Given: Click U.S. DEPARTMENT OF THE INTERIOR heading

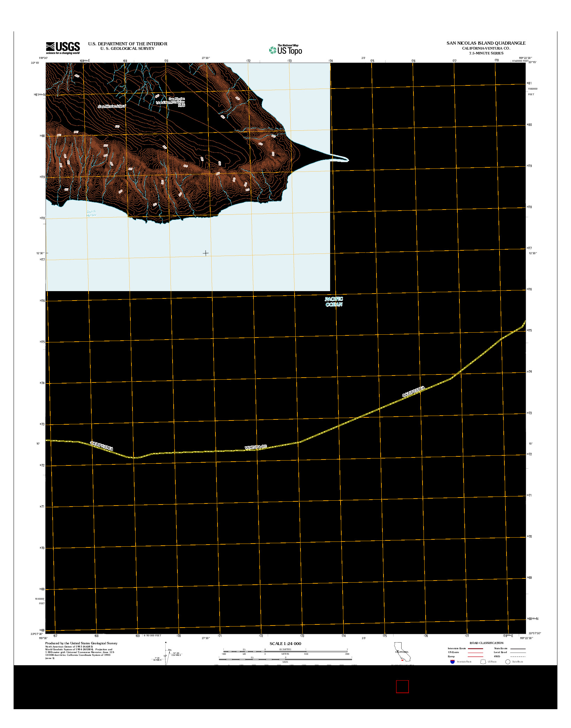Looking at the screenshot, I should 128,44.
